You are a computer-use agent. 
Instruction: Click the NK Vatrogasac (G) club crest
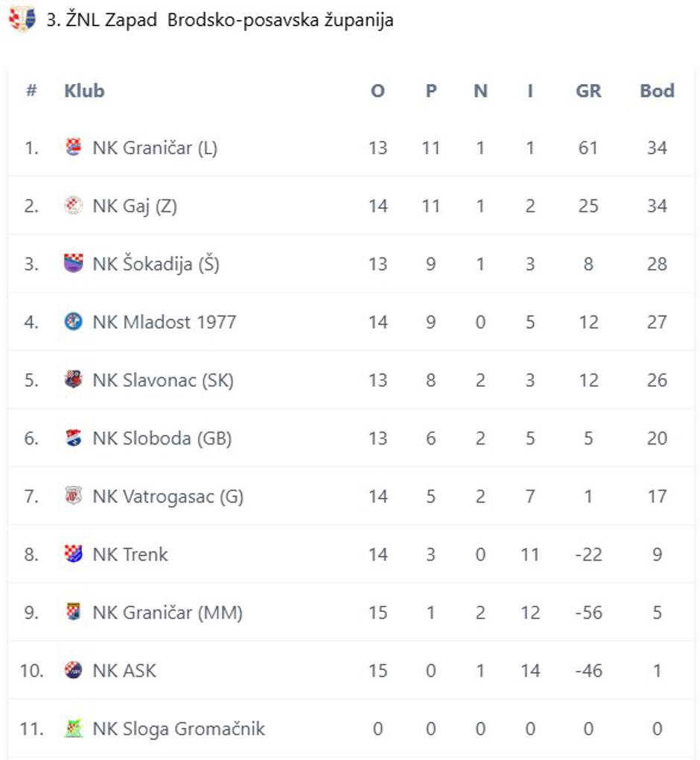click(x=73, y=496)
